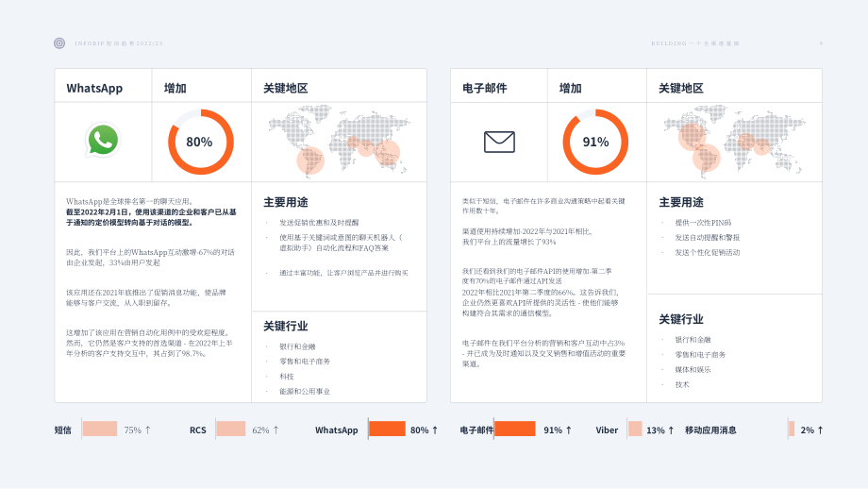
Task: Click 关键行业 heading in WhatsApp card
Action: point(286,327)
